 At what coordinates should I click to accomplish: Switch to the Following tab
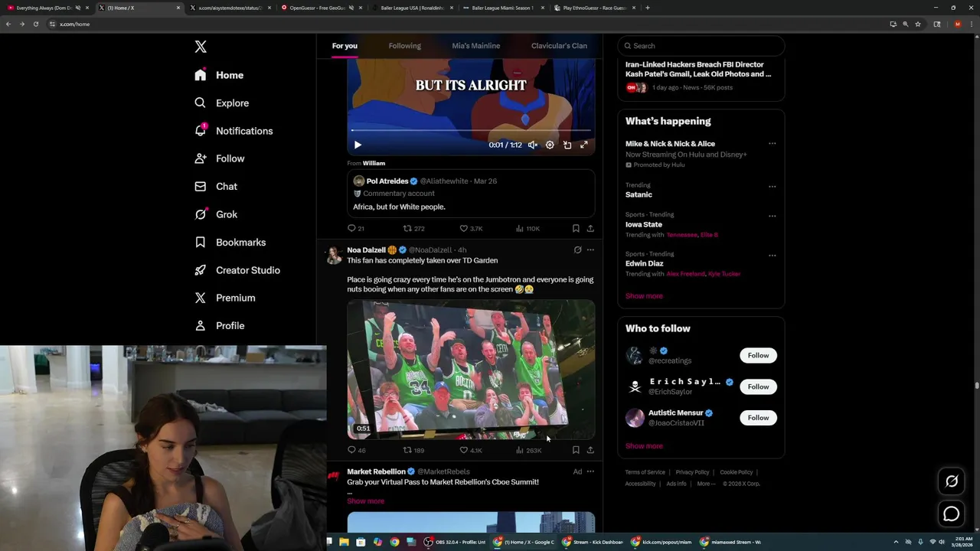pyautogui.click(x=404, y=46)
